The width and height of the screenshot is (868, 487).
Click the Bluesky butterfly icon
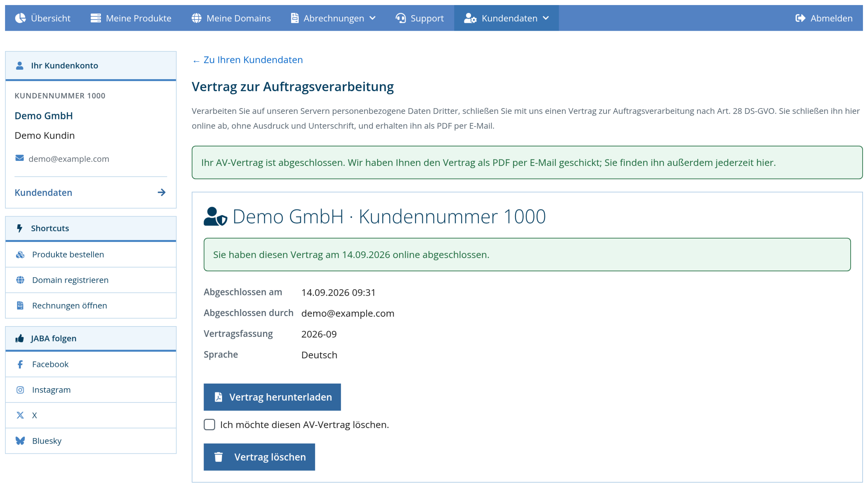pos(20,441)
